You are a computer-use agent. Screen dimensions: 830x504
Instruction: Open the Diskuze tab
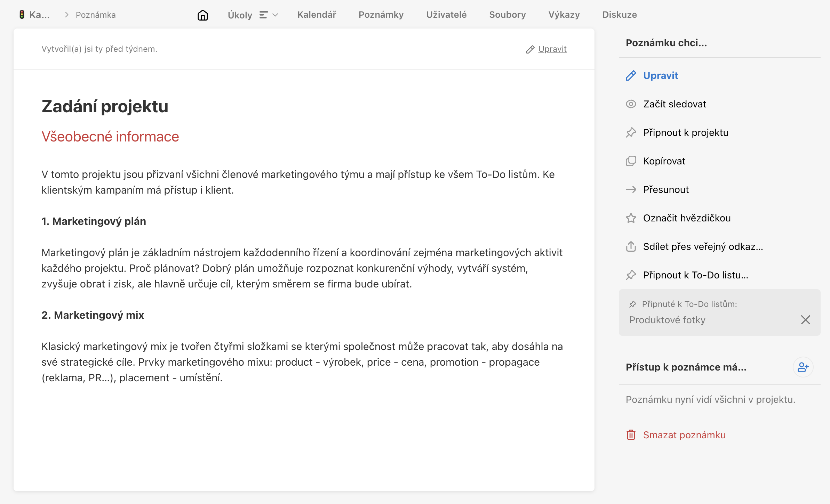coord(620,15)
